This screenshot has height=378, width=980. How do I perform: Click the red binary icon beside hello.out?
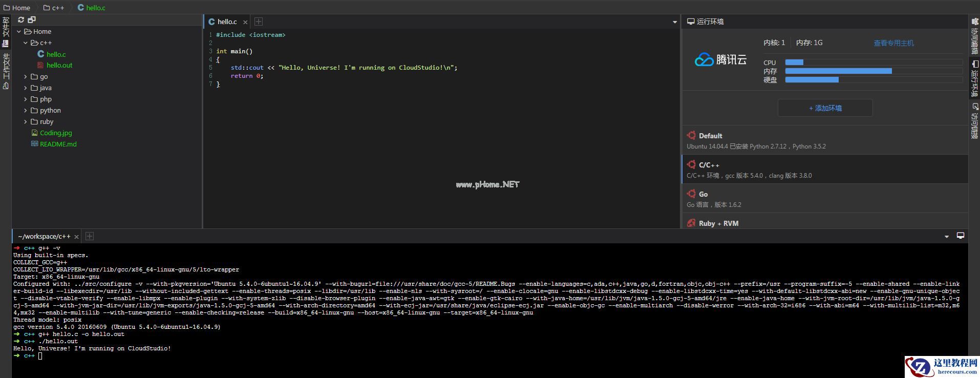[x=41, y=65]
